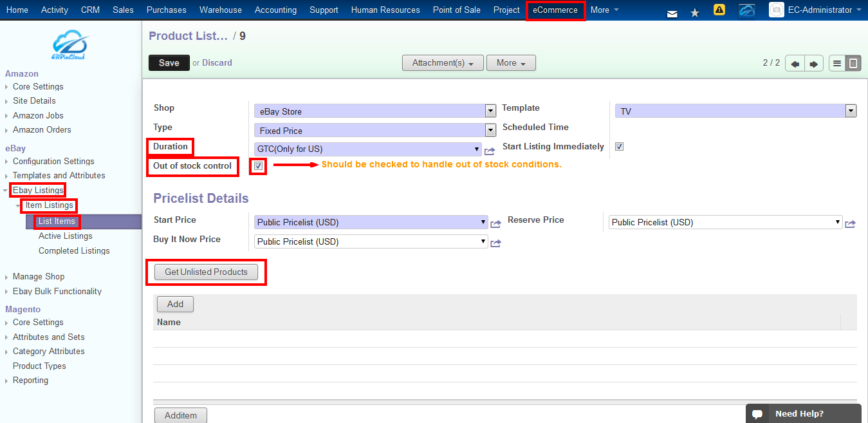Toggle Out of stock control checkbox
This screenshot has height=423, width=868.
258,165
